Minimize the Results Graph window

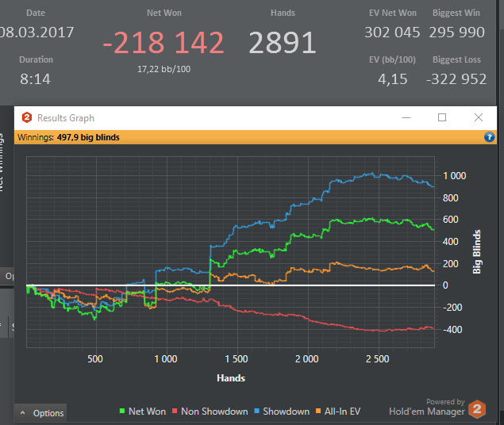pos(406,118)
